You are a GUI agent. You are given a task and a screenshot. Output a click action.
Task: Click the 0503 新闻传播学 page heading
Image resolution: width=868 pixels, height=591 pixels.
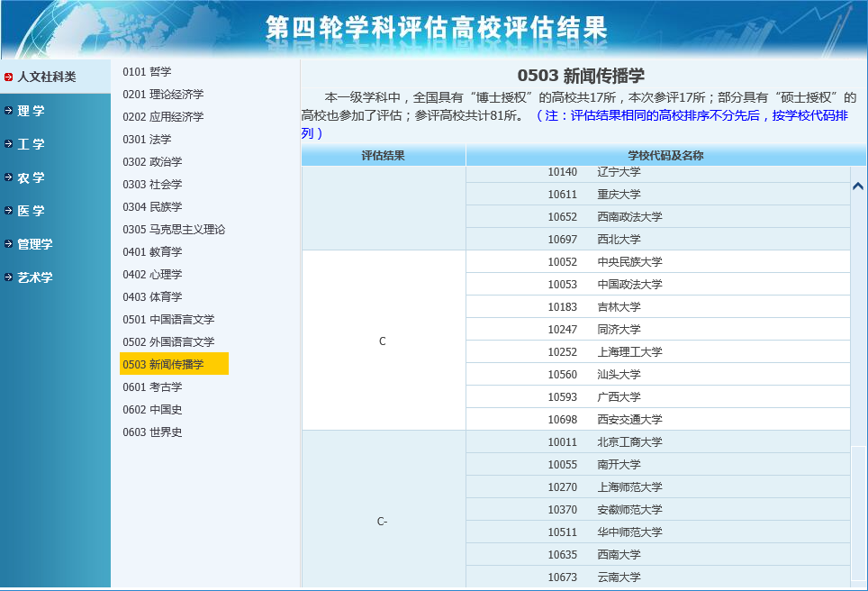click(x=581, y=76)
